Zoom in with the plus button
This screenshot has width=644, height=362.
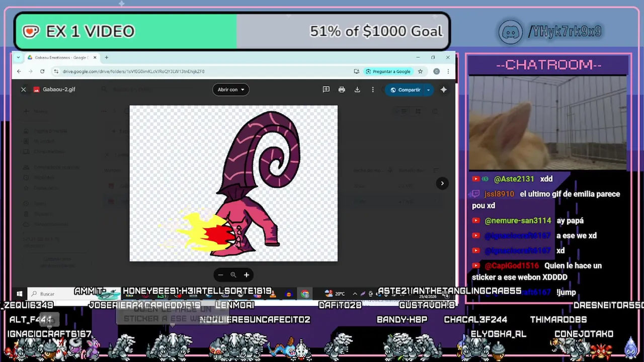point(247,275)
